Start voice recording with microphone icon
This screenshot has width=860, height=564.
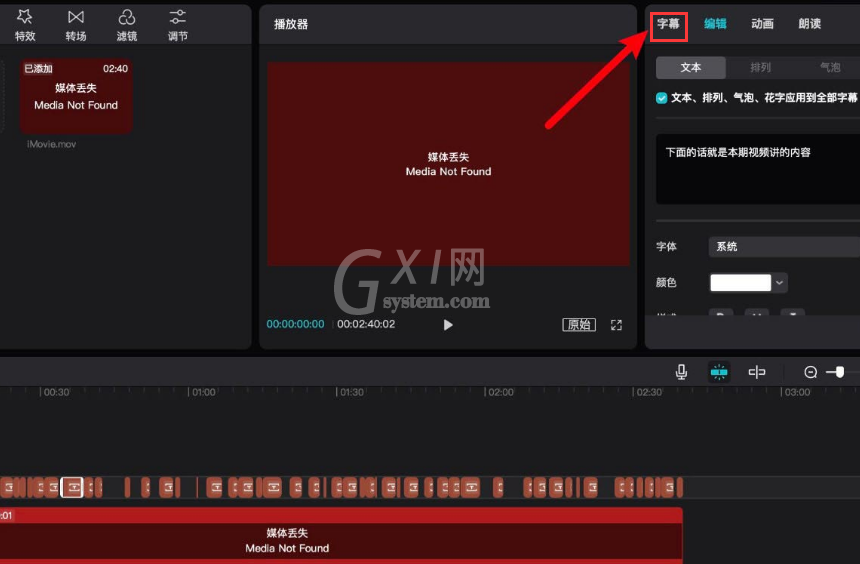coord(681,372)
